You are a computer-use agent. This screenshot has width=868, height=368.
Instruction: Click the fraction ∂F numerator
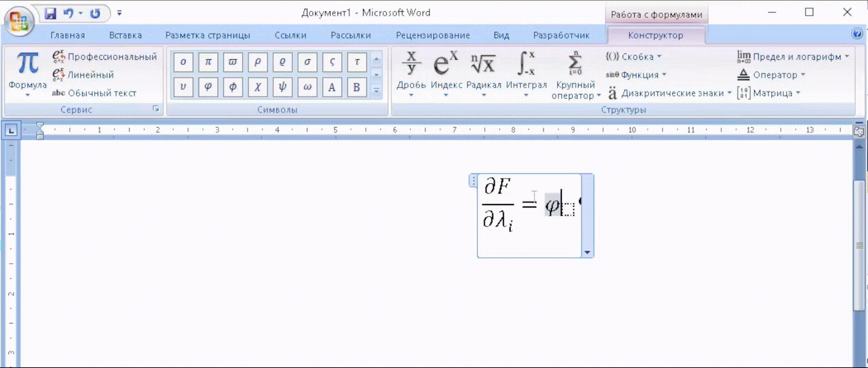497,187
